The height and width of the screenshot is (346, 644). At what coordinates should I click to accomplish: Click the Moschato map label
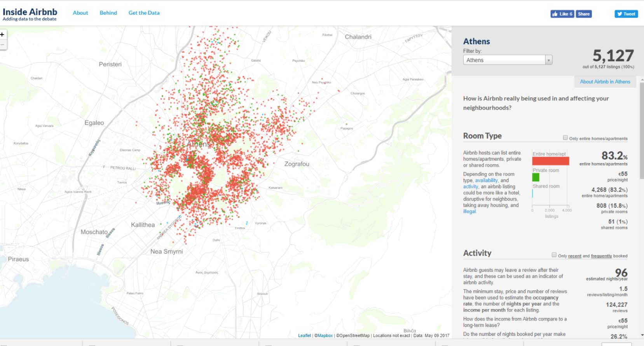(94, 232)
